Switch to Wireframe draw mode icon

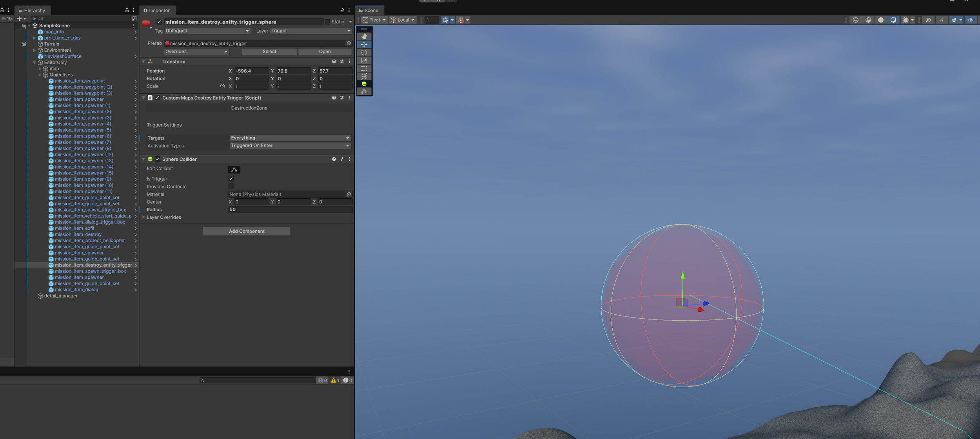855,20
